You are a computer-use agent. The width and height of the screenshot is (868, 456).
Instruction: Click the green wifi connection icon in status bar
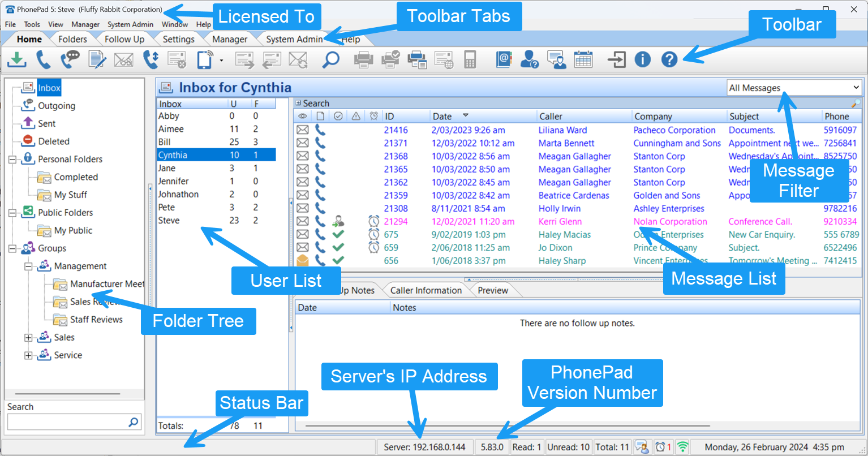point(683,447)
